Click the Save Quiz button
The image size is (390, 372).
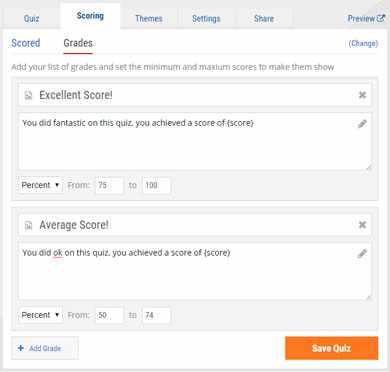tap(332, 348)
